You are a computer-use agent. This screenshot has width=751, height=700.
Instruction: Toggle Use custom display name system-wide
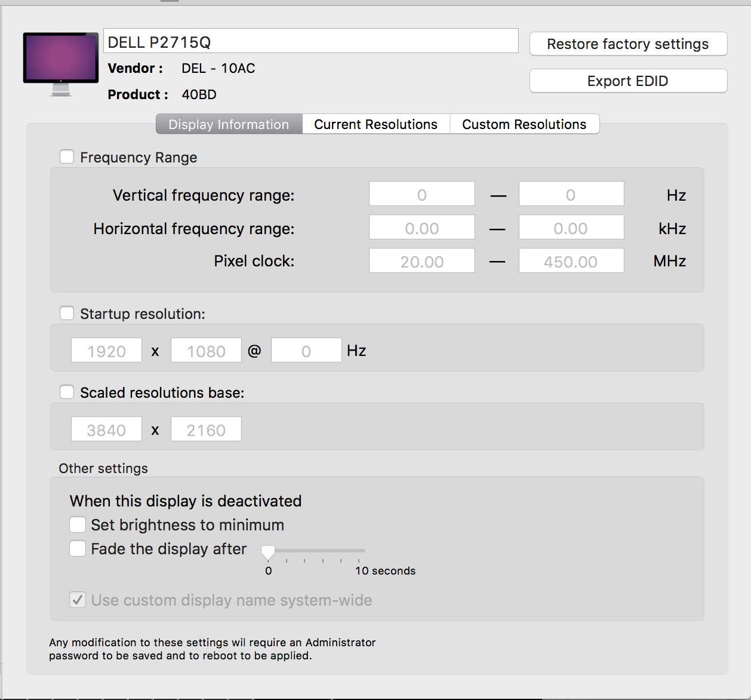click(x=78, y=600)
